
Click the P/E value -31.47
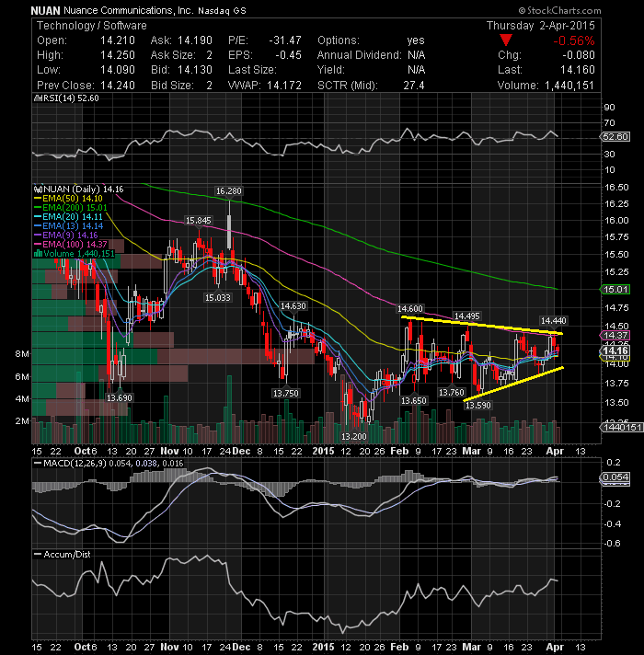[x=285, y=40]
